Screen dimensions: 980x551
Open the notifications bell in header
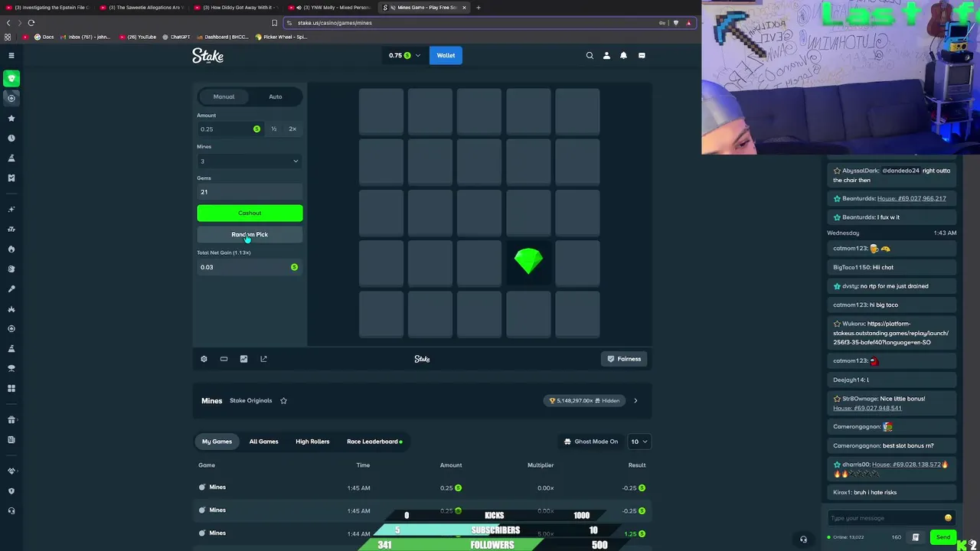623,55
